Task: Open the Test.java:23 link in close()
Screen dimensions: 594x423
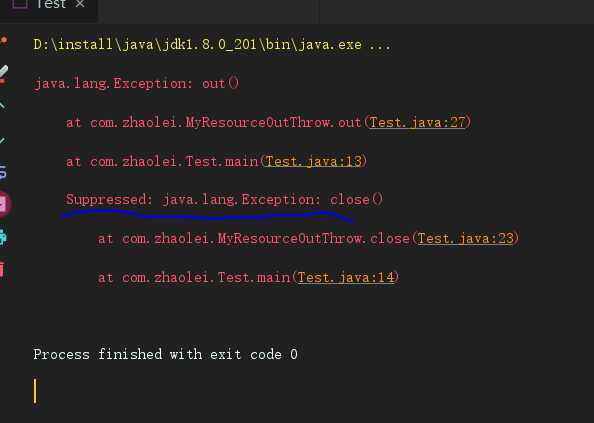Action: point(466,239)
